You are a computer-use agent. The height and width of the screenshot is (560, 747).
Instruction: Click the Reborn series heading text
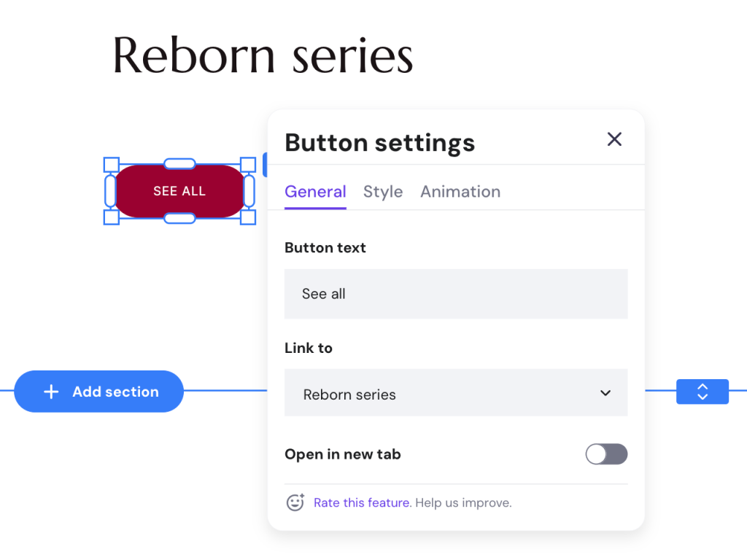[x=263, y=56]
